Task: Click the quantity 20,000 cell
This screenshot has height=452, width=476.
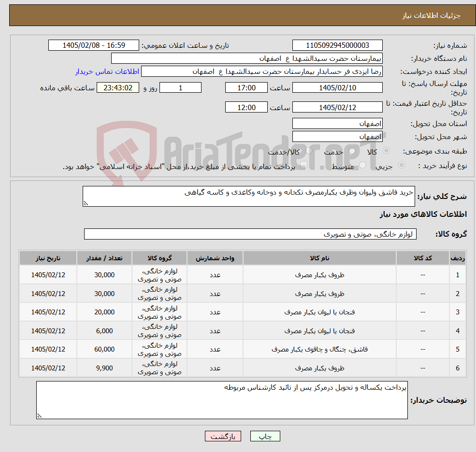Action: click(104, 312)
